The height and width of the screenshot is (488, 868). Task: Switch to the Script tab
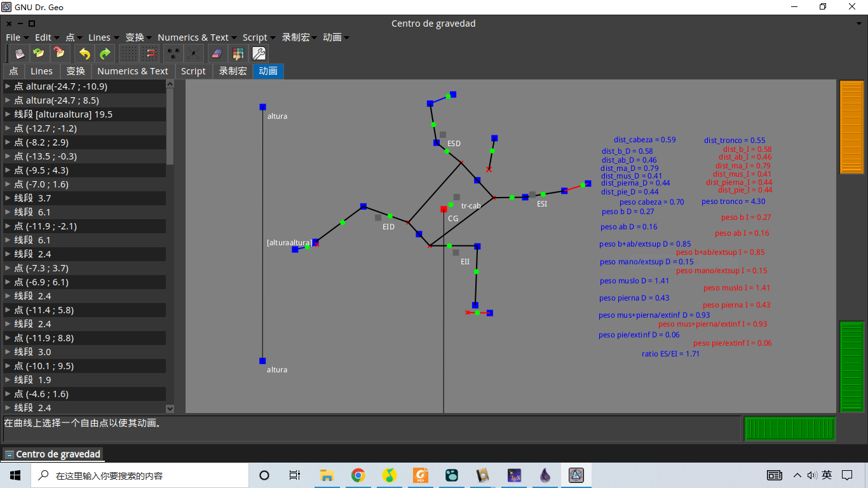pos(193,71)
